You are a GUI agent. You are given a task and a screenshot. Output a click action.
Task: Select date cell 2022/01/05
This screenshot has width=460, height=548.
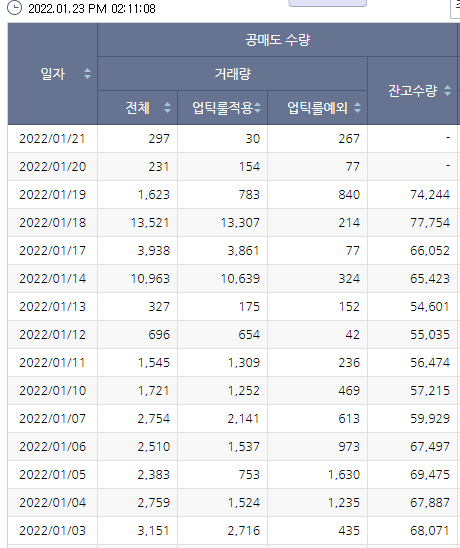(x=52, y=475)
